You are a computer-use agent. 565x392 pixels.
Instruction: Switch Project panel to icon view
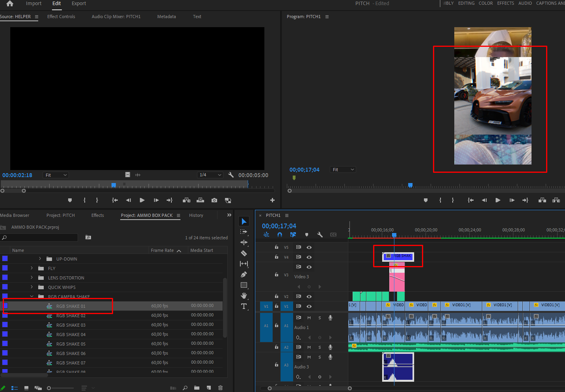click(26, 388)
